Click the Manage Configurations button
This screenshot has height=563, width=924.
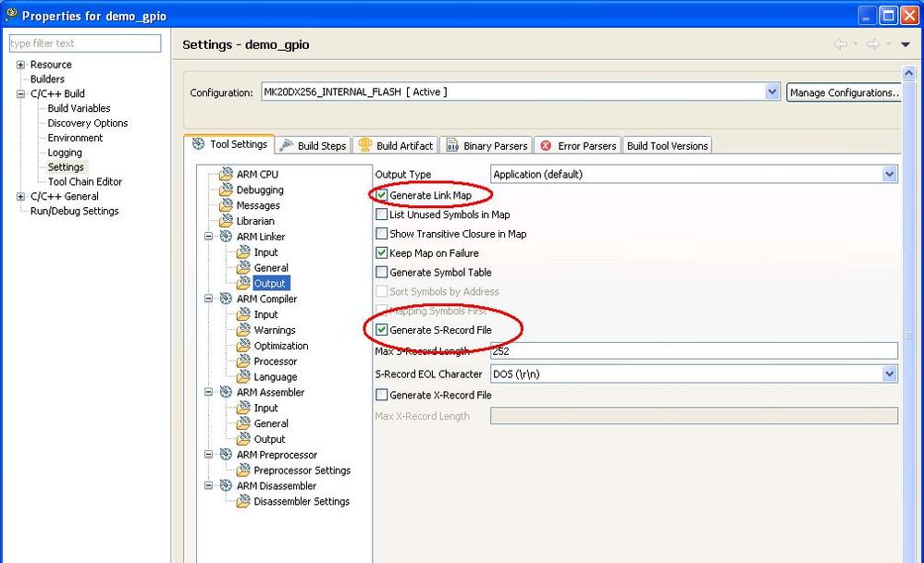tap(843, 92)
